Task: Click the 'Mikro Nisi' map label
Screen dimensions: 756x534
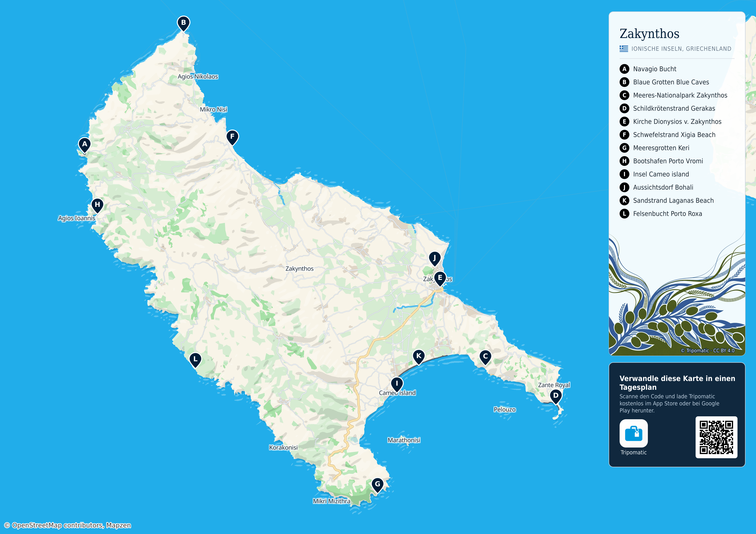Action: 213,109
